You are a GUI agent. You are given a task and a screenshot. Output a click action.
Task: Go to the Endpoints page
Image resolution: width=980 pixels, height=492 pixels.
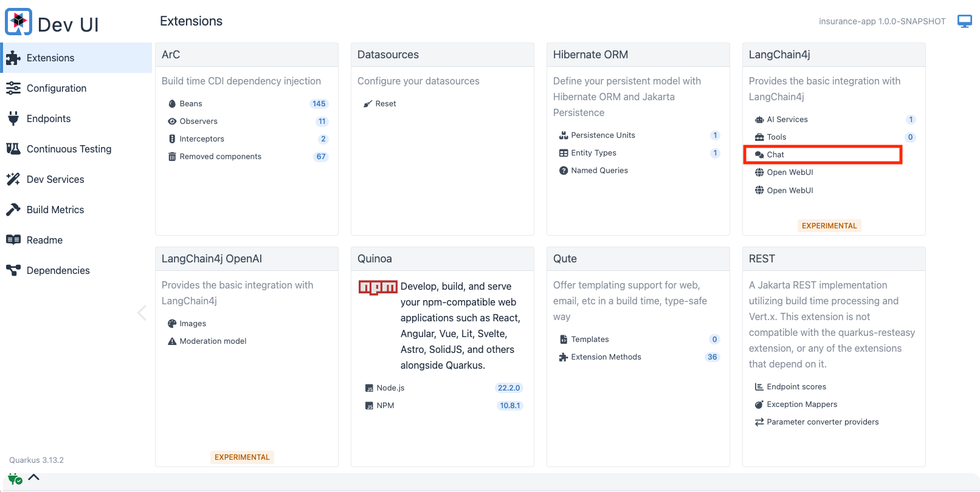(x=49, y=118)
